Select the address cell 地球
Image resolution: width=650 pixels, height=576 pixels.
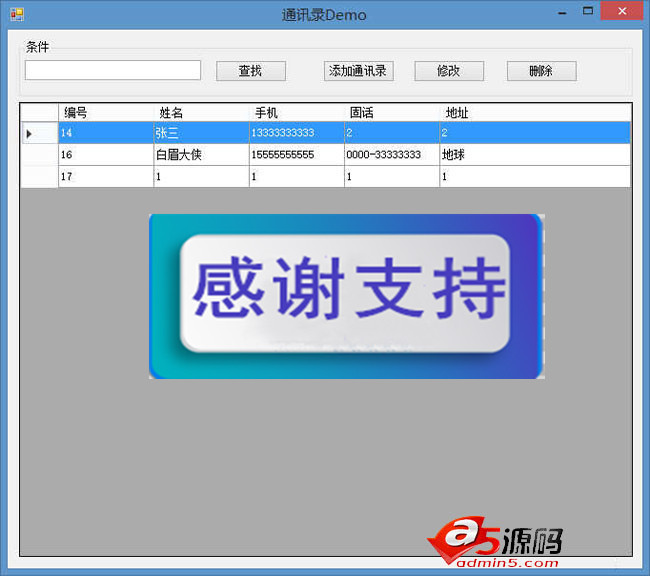pos(535,155)
